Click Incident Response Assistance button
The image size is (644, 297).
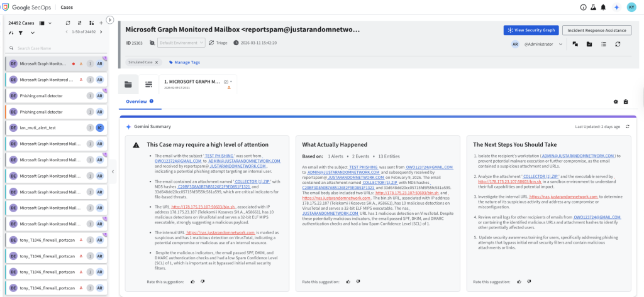[596, 30]
